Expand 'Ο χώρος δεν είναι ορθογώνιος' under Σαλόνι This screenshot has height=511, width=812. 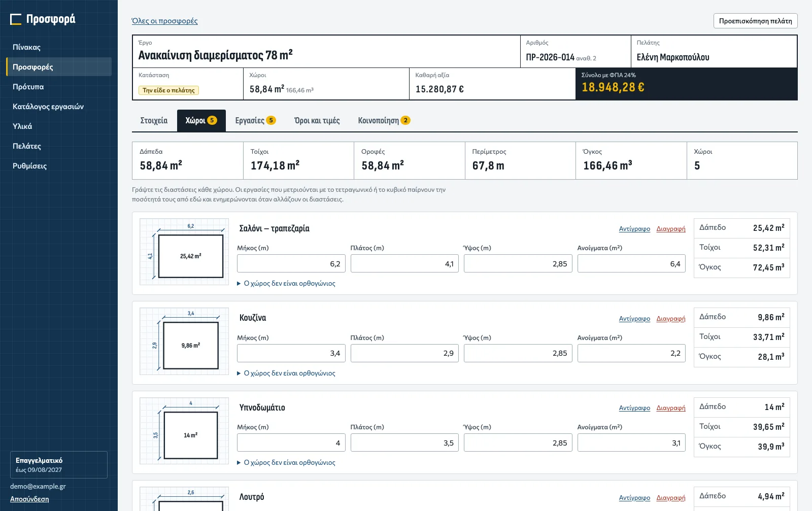click(x=286, y=284)
